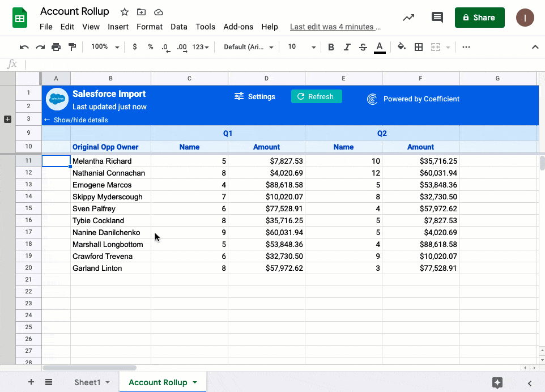Select the Melantha Richard cell

click(x=110, y=161)
